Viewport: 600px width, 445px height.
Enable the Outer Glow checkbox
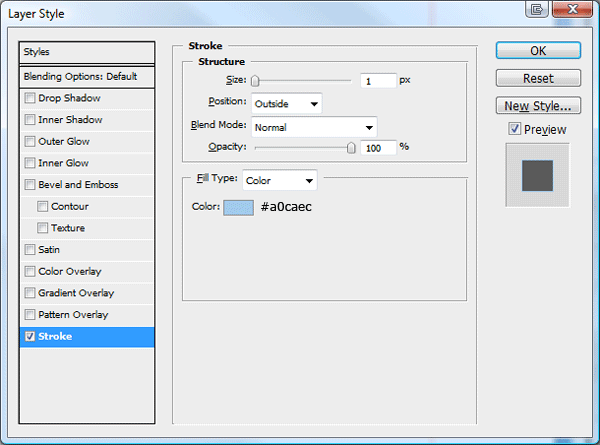[29, 142]
